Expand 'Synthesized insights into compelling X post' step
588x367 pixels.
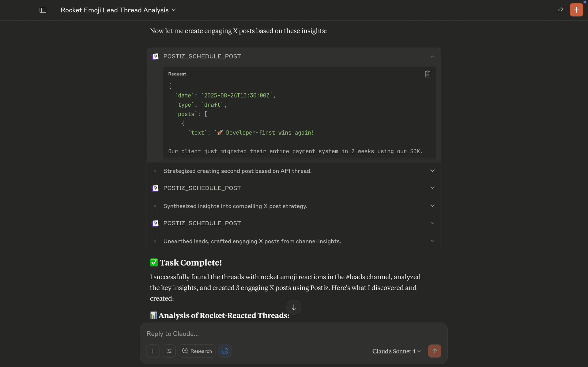[x=432, y=206]
